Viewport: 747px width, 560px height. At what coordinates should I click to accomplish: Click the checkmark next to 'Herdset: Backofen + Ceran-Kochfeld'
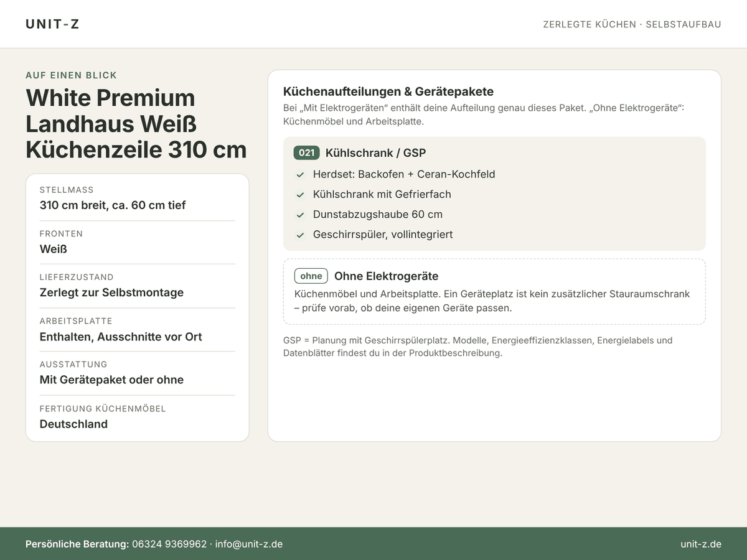pyautogui.click(x=300, y=175)
